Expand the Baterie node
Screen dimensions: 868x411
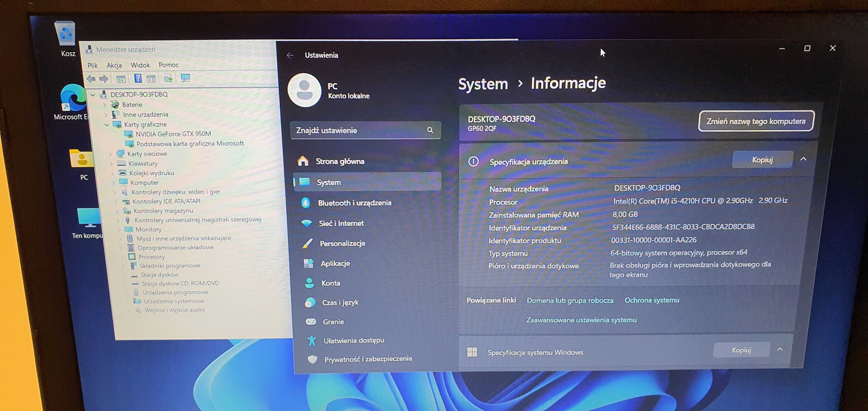coord(104,105)
